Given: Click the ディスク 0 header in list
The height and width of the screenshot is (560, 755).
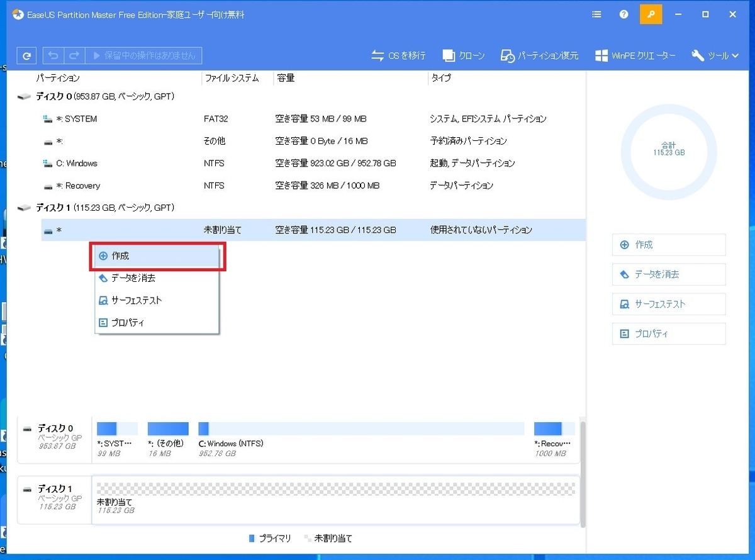Looking at the screenshot, I should 105,97.
